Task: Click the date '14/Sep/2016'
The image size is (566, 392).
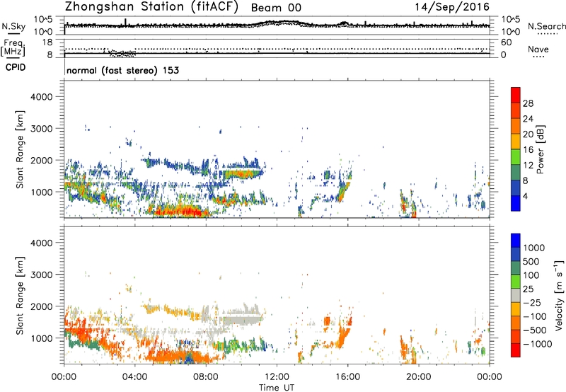Action: pyautogui.click(x=452, y=7)
